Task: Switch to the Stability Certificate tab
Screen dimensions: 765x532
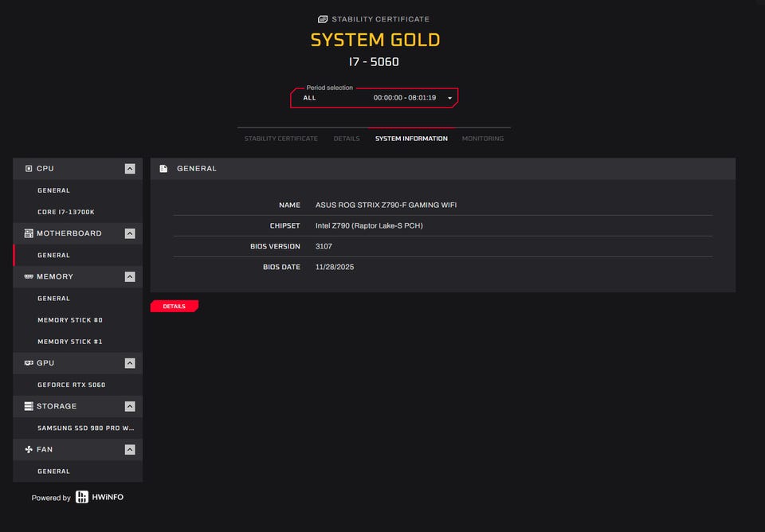Action: [281, 139]
